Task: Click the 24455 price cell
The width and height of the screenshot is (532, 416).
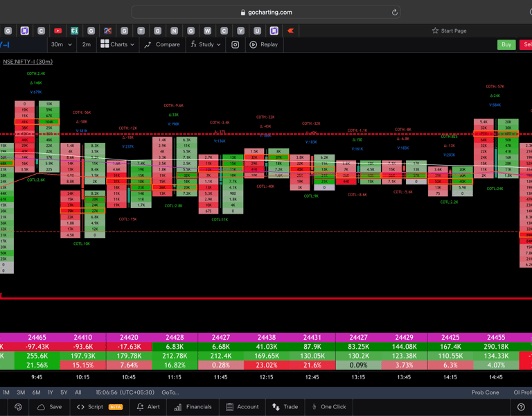Action: coord(496,337)
